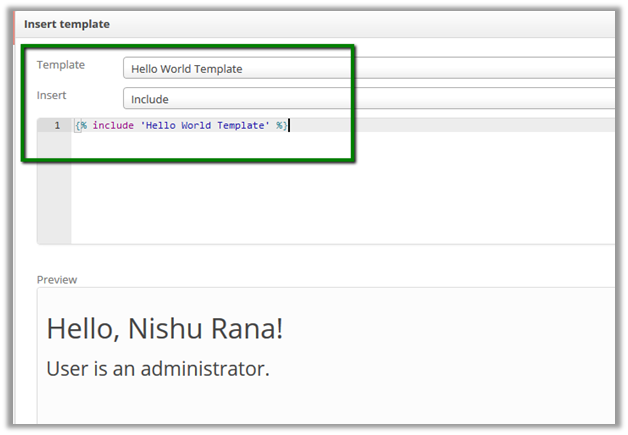Click the closing %} tag in the code
Screen dimensions: 628x435
point(282,126)
